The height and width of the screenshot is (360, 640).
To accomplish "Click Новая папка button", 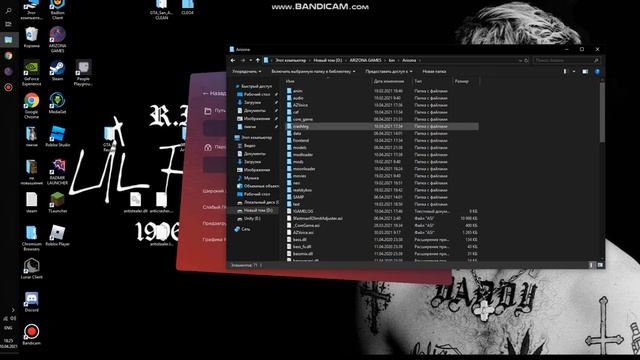I will [434, 71].
